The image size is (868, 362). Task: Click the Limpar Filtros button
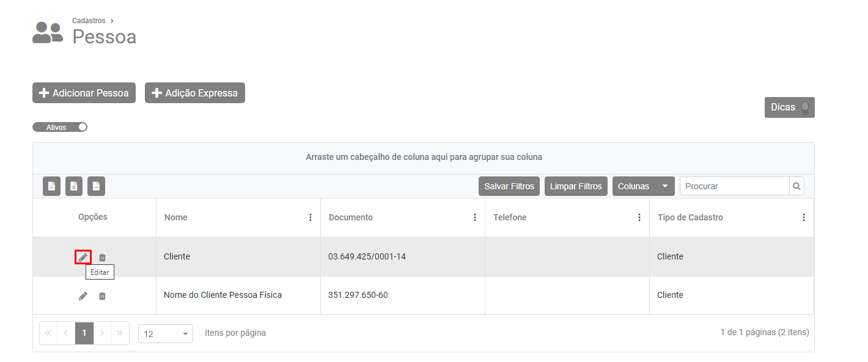pos(576,186)
